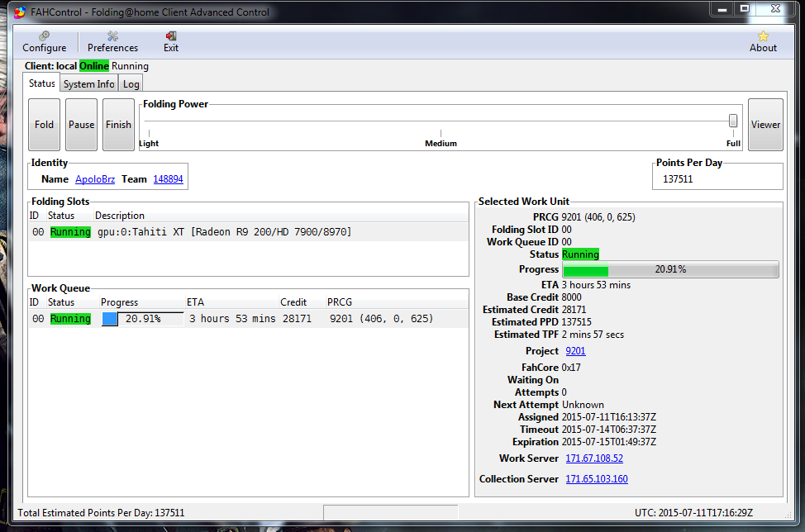Open Preferences from the toolbar
The width and height of the screenshot is (805, 532).
coord(112,36)
